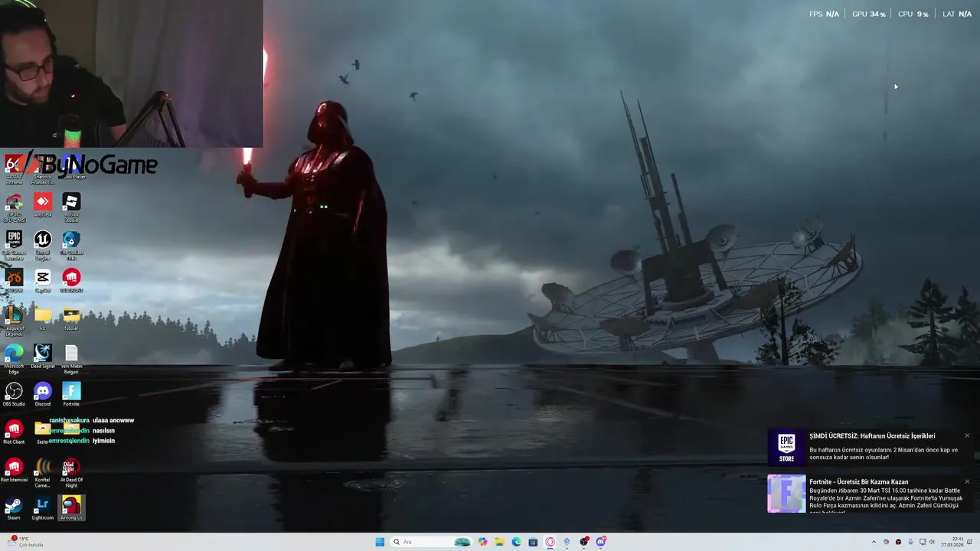Image resolution: width=980 pixels, height=551 pixels.
Task: Switch to Discord taskbar icon with badge
Action: (601, 542)
